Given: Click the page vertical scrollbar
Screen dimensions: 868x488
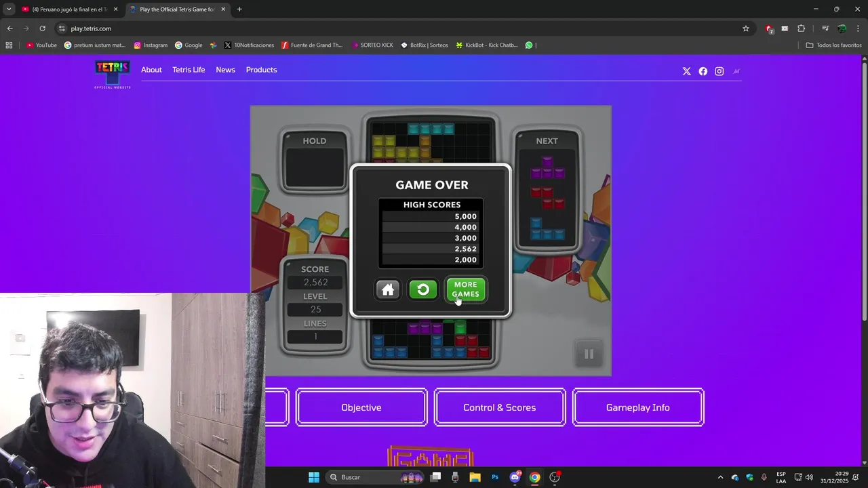Looking at the screenshot, I should coord(864,191).
